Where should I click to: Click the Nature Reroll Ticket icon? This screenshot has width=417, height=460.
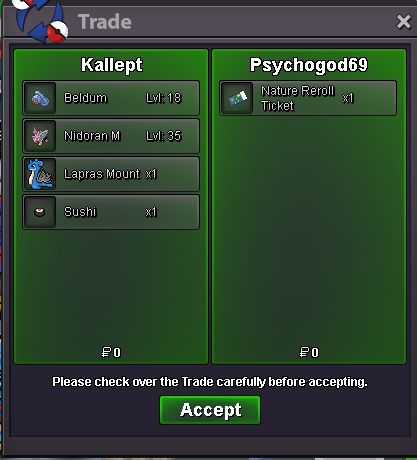[x=237, y=98]
